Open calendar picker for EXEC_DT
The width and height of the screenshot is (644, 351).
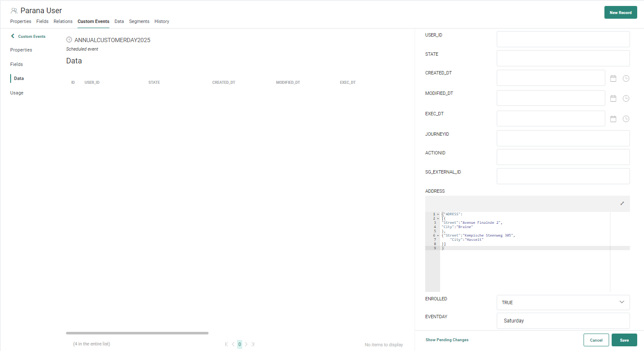(x=613, y=119)
